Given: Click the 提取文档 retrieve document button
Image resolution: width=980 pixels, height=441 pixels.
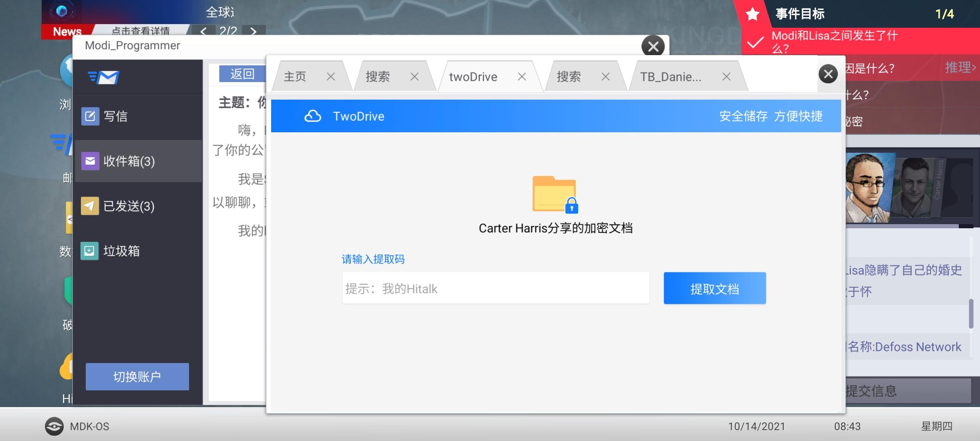Looking at the screenshot, I should 714,289.
